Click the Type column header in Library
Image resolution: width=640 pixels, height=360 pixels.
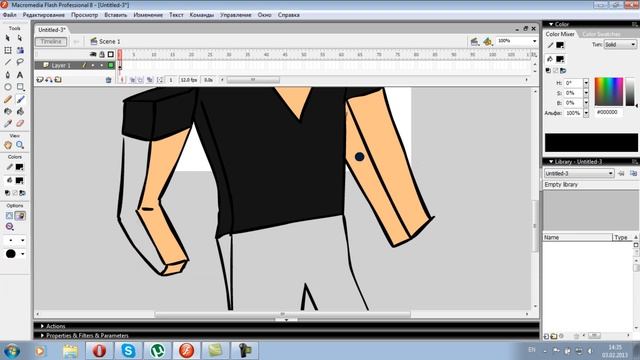pos(623,237)
